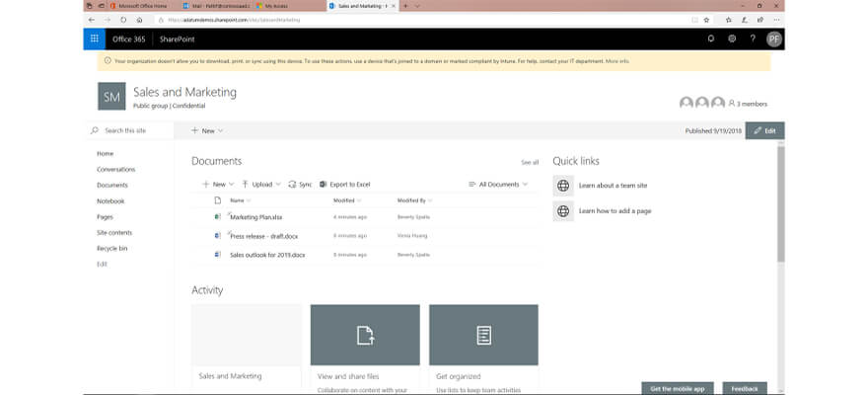Open Site contents in the left navigation

point(114,233)
